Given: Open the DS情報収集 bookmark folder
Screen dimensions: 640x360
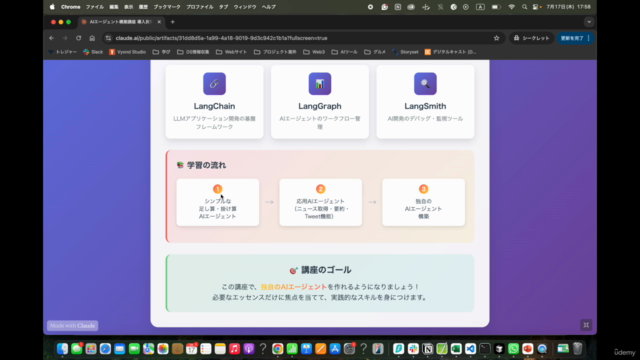Looking at the screenshot, I should click(x=193, y=52).
